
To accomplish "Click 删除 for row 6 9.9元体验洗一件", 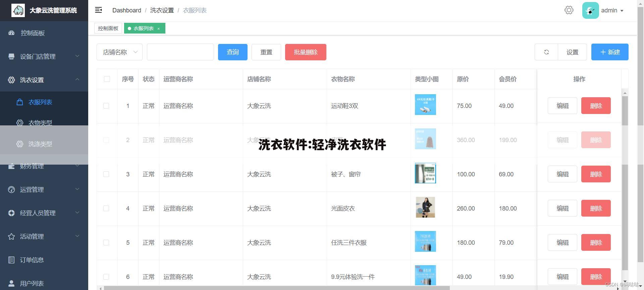I will (596, 277).
